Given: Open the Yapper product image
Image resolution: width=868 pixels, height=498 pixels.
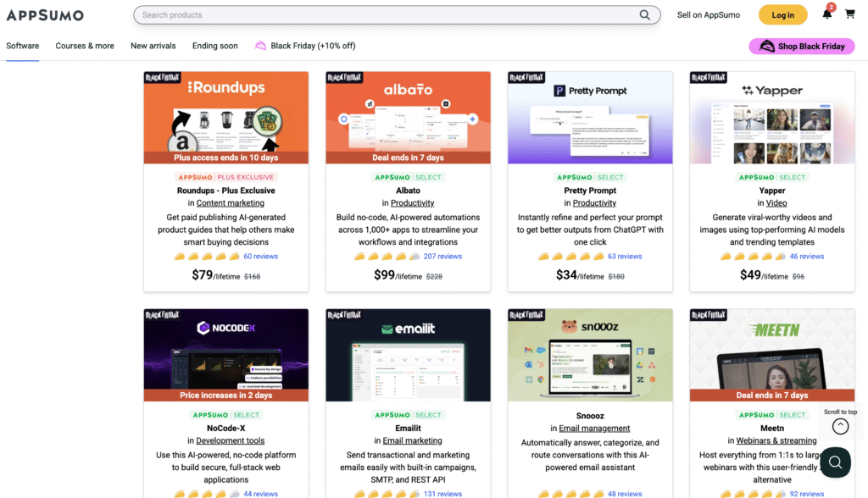Looking at the screenshot, I should (x=772, y=117).
